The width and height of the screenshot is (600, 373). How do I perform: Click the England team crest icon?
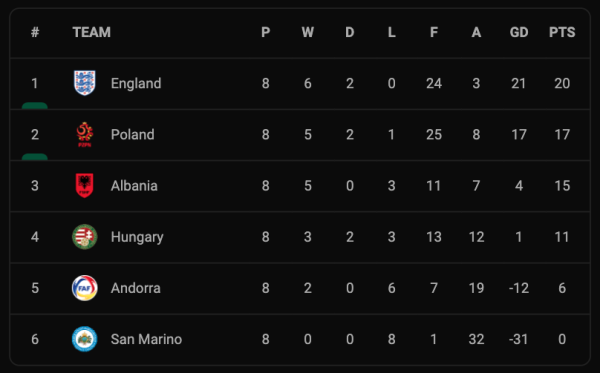85,83
